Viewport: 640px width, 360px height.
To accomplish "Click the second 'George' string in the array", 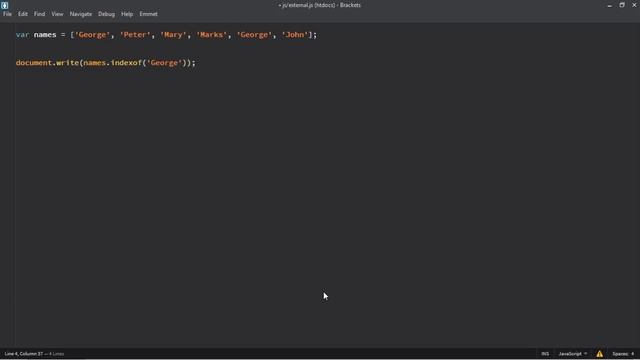I will point(254,35).
